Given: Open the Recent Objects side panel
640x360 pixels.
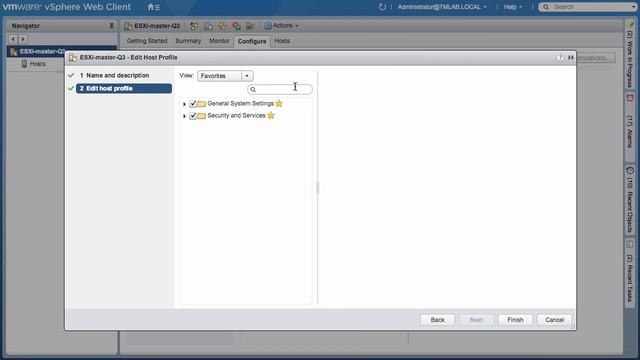Looking at the screenshot, I should (630, 200).
